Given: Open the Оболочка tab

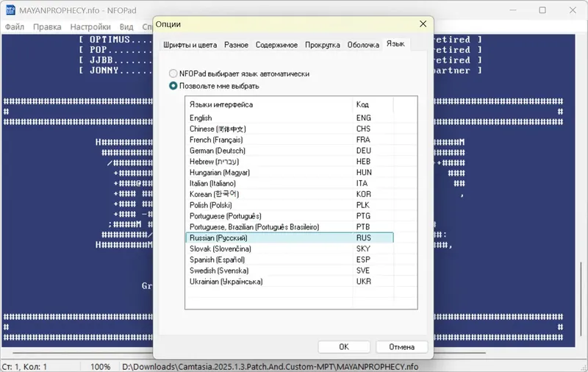Looking at the screenshot, I should pos(363,45).
